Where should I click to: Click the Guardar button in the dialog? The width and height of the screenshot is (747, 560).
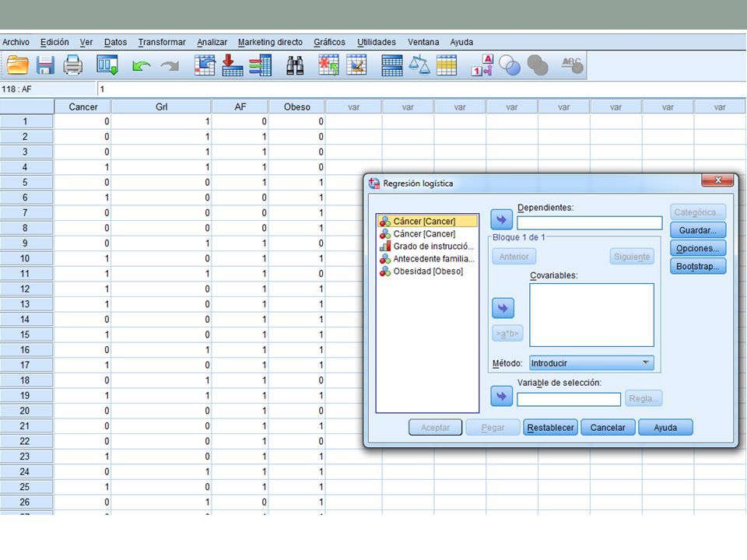tap(698, 230)
